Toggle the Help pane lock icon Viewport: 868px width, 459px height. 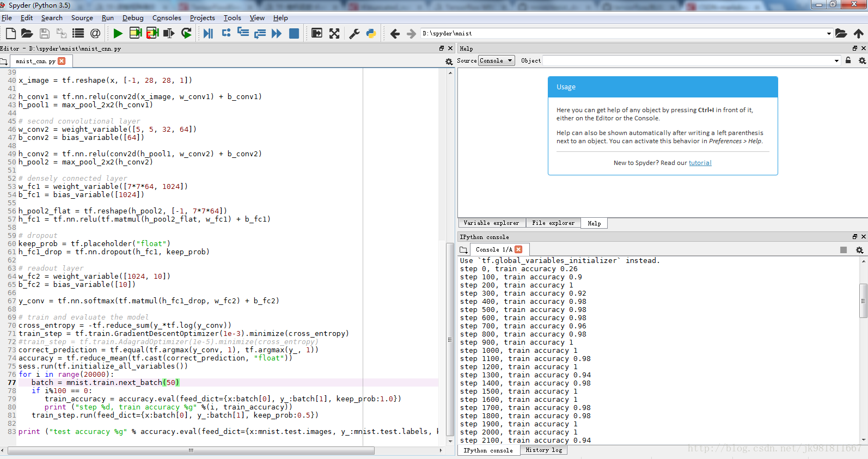[848, 60]
